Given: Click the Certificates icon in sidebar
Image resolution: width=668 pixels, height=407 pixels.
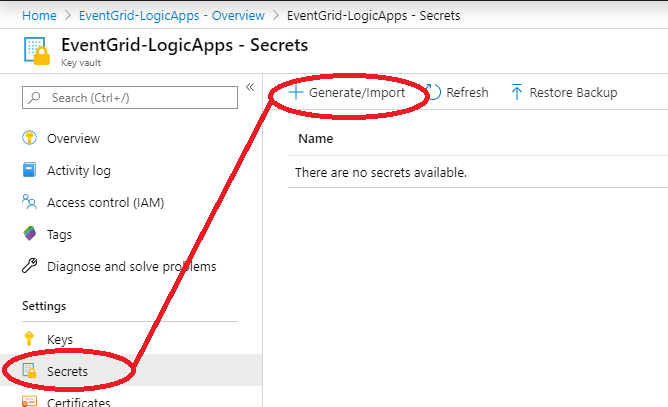Looking at the screenshot, I should (x=29, y=401).
